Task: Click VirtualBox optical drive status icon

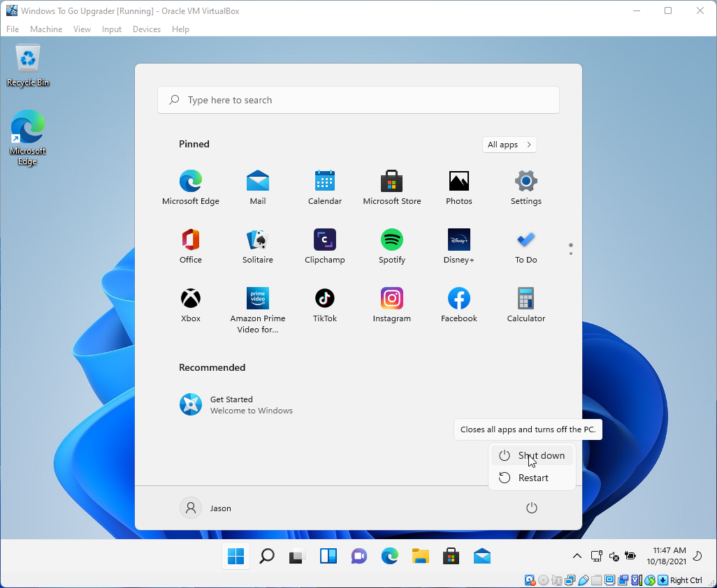Action: pos(543,580)
